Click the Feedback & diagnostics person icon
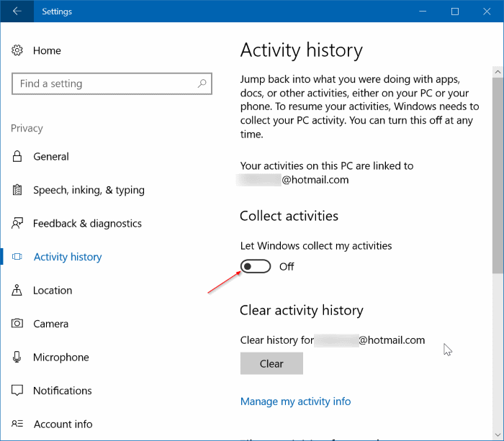The height and width of the screenshot is (441, 504). coord(17,223)
